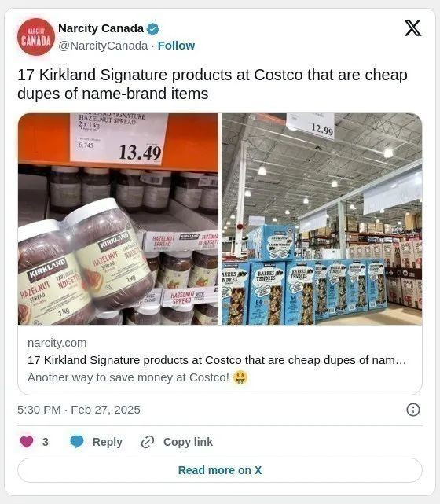The width and height of the screenshot is (440, 504).
Task: Open the hazelnut spread photo
Action: point(118,219)
